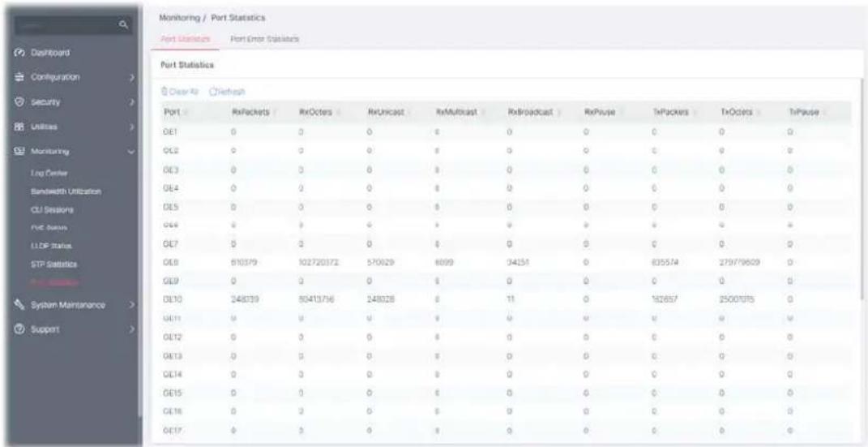This screenshot has width=868, height=447.
Task: Click the RxMulticast column header
Action: 459,113
